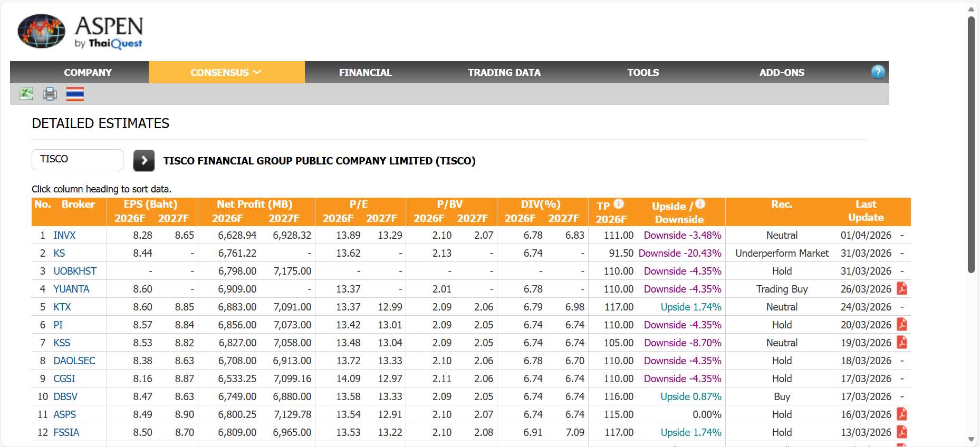Viewport: 980px width, 447px height.
Task: Click the TP info icon
Action: tap(619, 204)
